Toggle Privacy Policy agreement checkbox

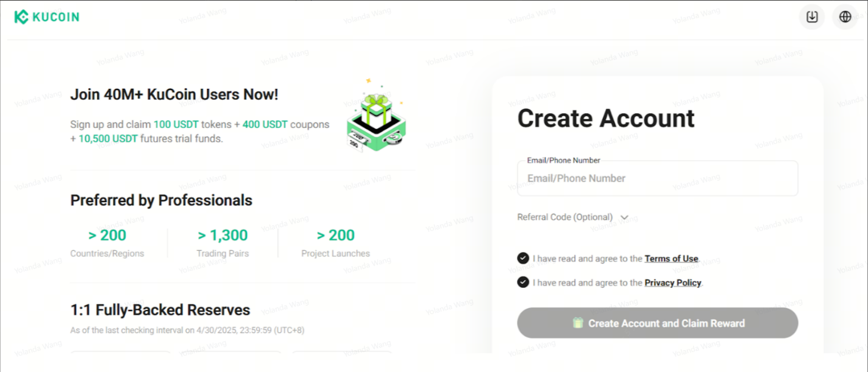click(x=523, y=283)
